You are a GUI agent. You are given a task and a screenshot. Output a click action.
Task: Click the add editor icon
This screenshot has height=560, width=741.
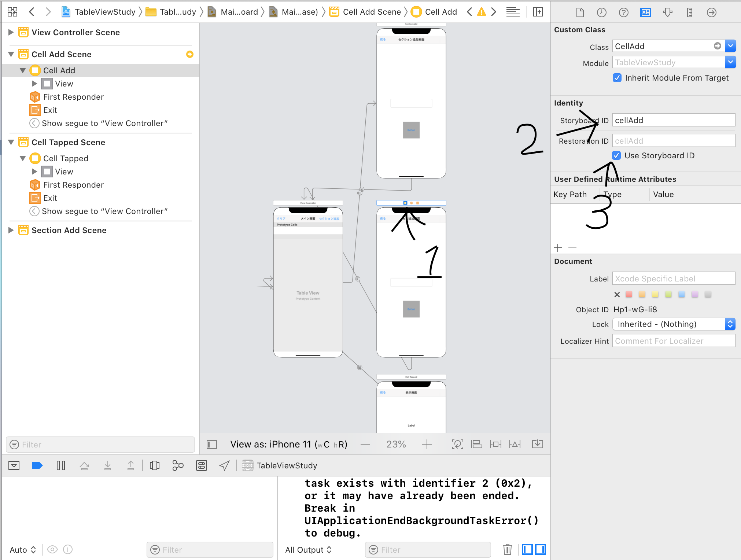coord(538,12)
